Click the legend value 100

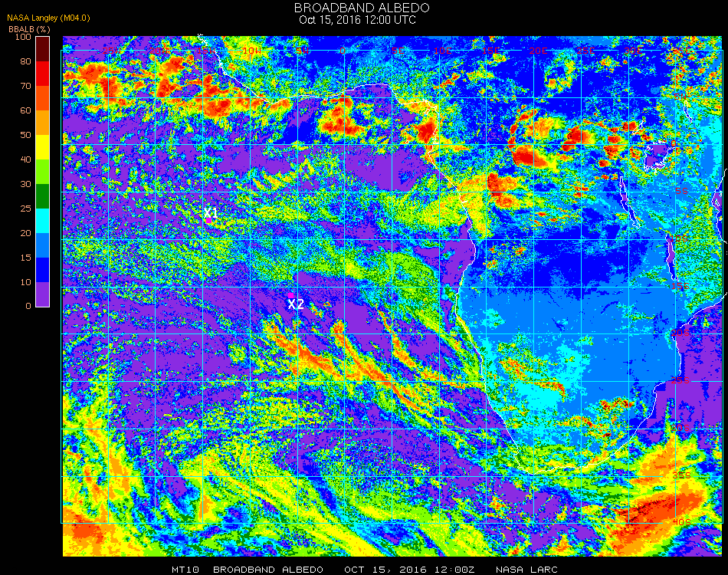click(x=23, y=37)
